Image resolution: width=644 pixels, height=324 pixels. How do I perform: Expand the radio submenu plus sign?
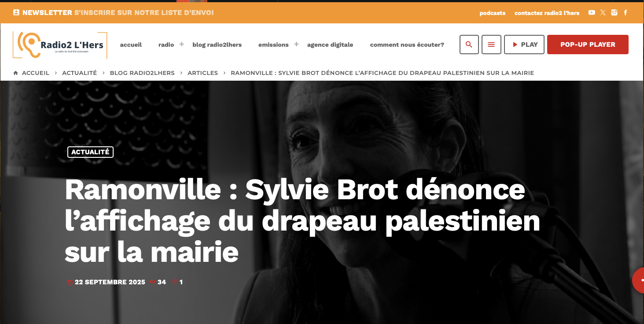181,44
